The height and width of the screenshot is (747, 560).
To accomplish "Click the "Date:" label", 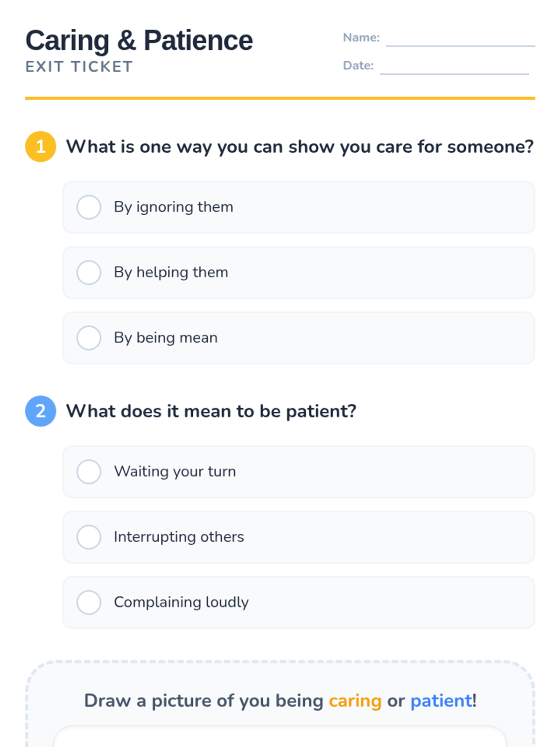I will point(358,65).
